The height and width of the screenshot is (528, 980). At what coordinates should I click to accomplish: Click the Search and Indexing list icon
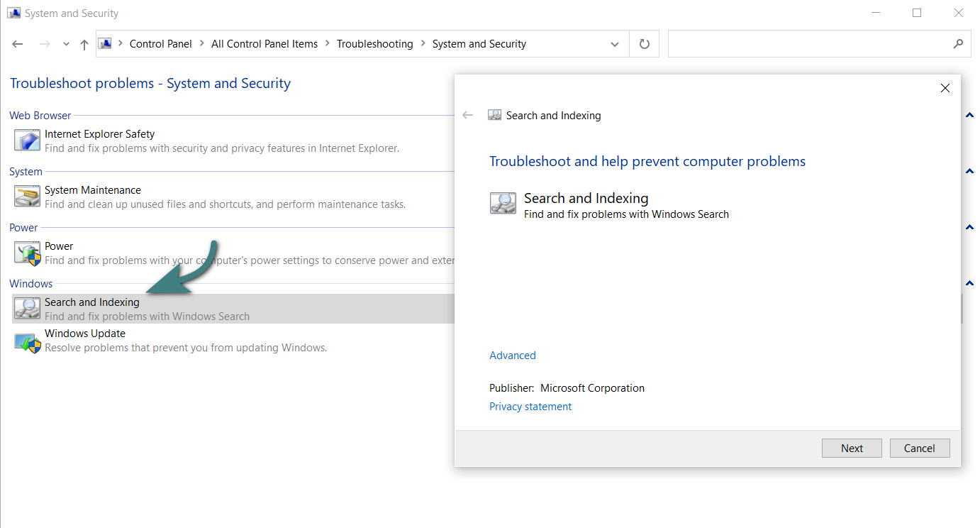[28, 308]
